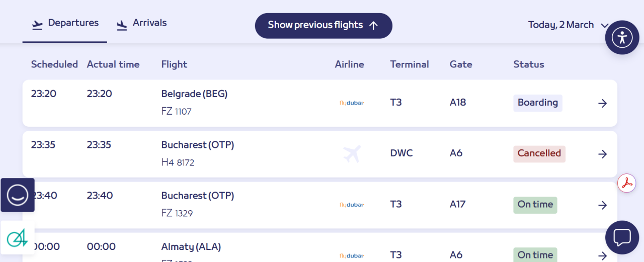644x262 pixels.
Task: Open the accessibility options icon
Action: pos(622,37)
